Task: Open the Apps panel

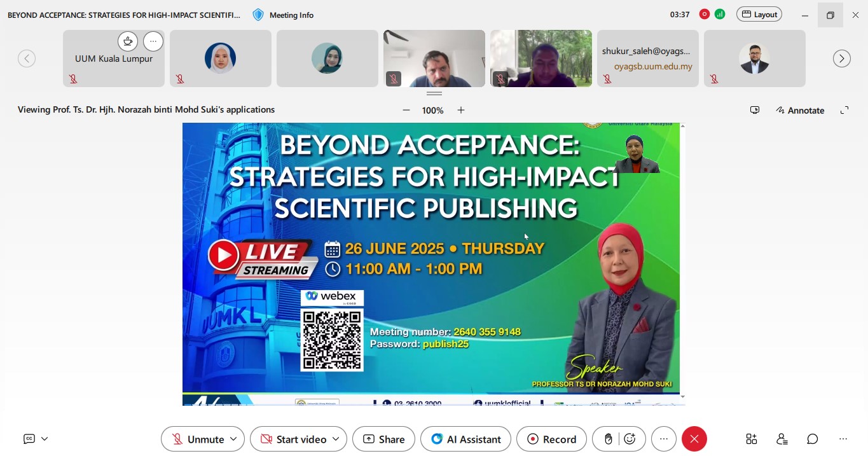Action: pyautogui.click(x=751, y=439)
